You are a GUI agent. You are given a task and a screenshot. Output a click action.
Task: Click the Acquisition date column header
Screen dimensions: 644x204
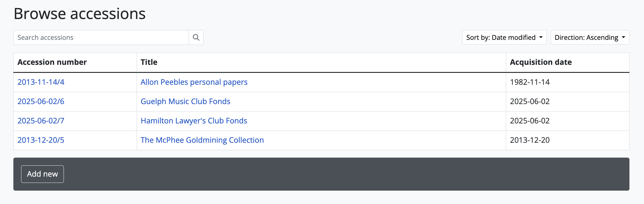pyautogui.click(x=541, y=62)
